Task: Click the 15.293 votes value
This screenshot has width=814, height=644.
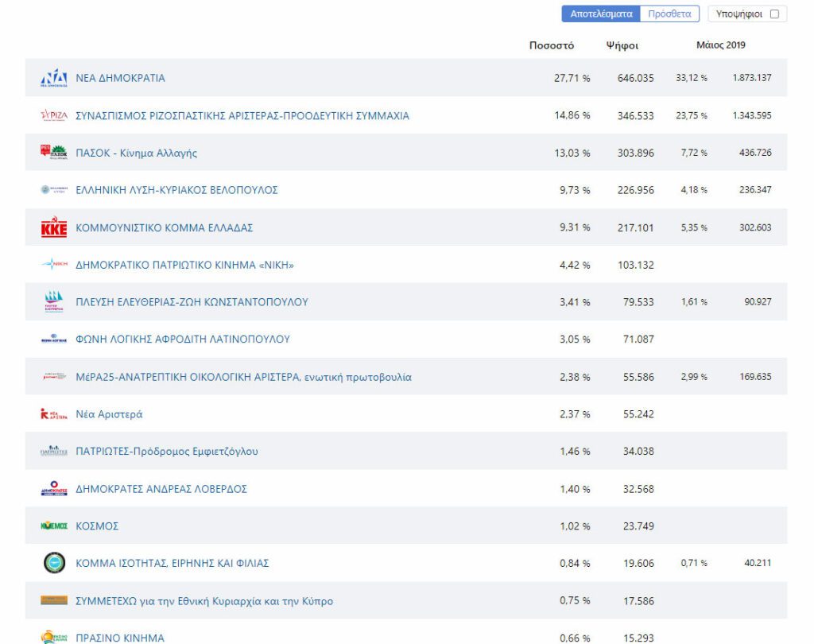Action: click(638, 638)
